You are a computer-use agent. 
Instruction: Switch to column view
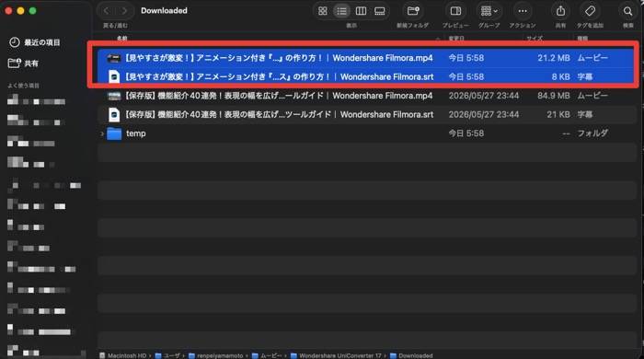click(x=361, y=11)
